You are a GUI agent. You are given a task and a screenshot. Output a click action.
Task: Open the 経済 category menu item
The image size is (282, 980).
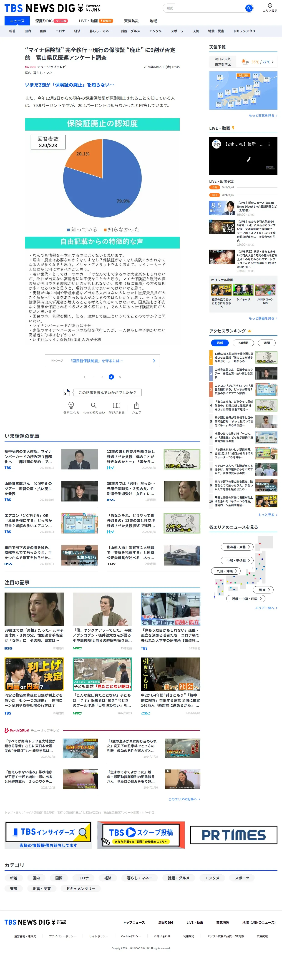coord(77,31)
